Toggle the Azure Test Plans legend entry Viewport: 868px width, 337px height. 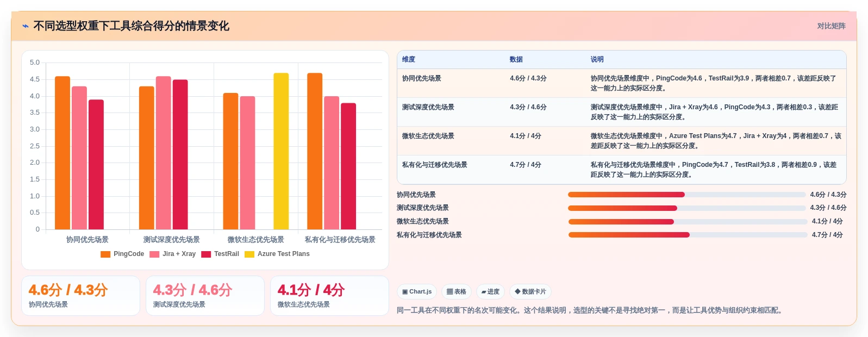tap(277, 254)
